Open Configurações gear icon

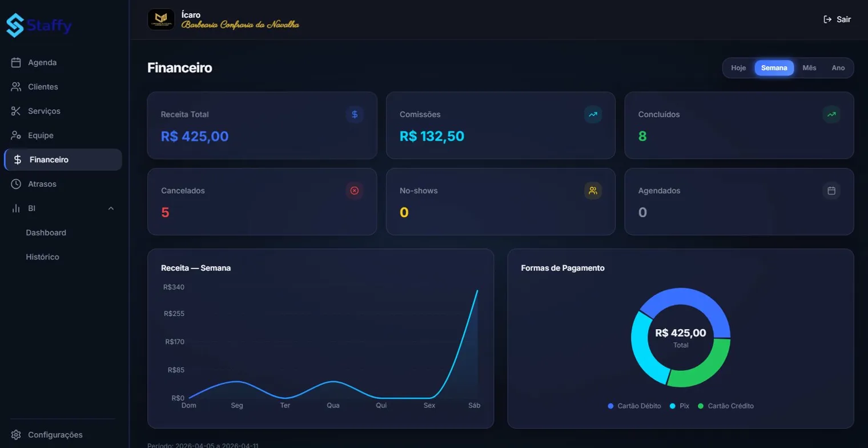pyautogui.click(x=16, y=435)
